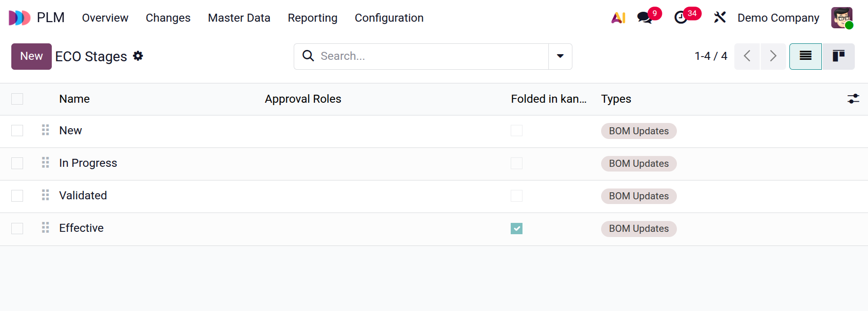Expand the search options dropdown
The image size is (868, 311).
coord(560,57)
